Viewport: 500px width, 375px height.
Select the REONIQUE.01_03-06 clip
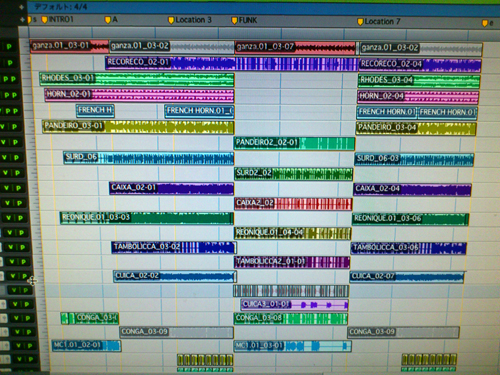(411, 219)
